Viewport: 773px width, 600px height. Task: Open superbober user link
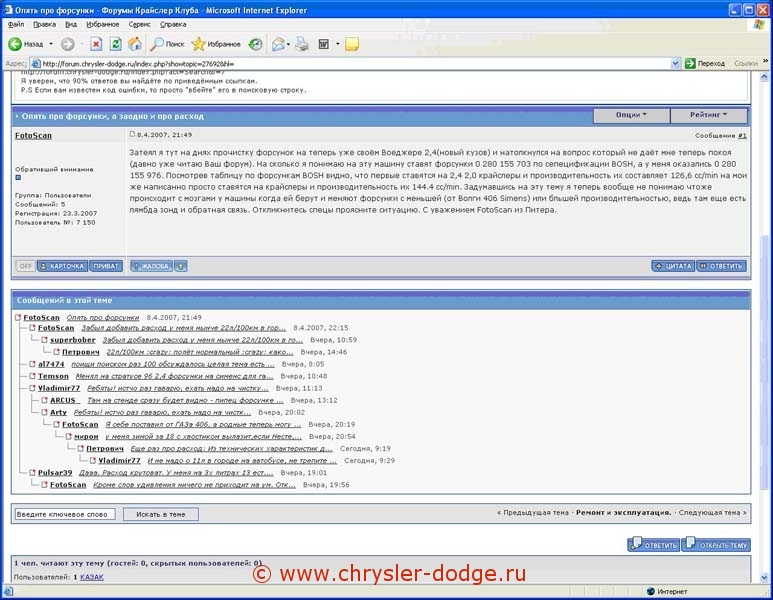tap(72, 340)
